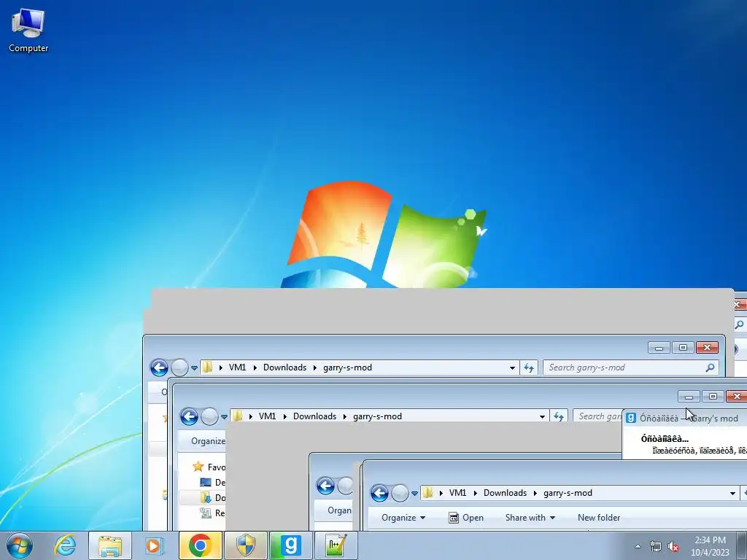Open address history dropdown in front Explorer window
Image resolution: width=747 pixels, height=560 pixels.
click(x=732, y=494)
